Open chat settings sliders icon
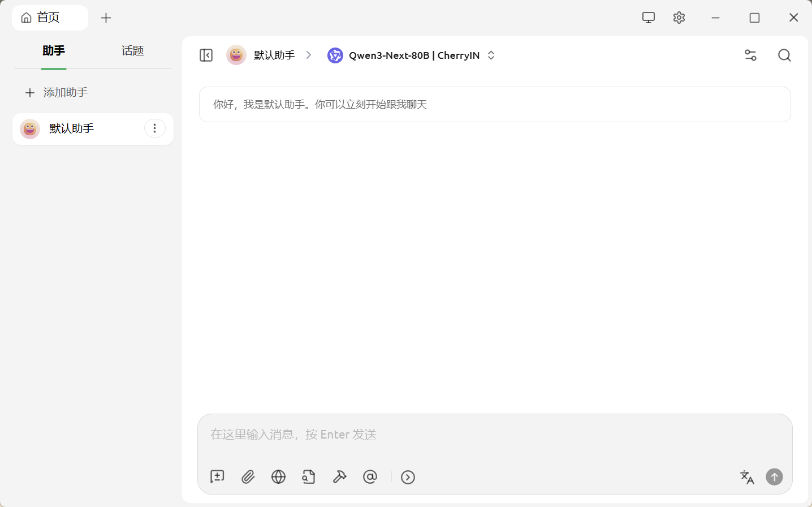Image resolution: width=812 pixels, height=507 pixels. point(750,55)
